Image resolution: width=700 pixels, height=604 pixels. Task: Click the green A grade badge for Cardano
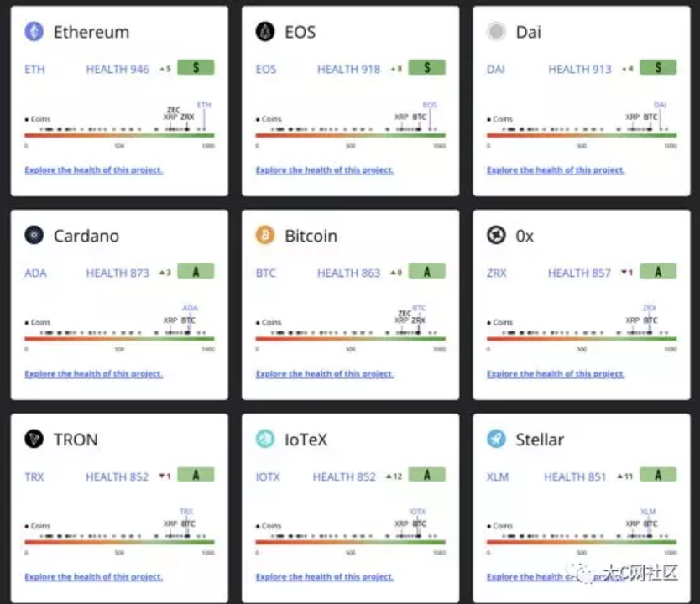[196, 271]
